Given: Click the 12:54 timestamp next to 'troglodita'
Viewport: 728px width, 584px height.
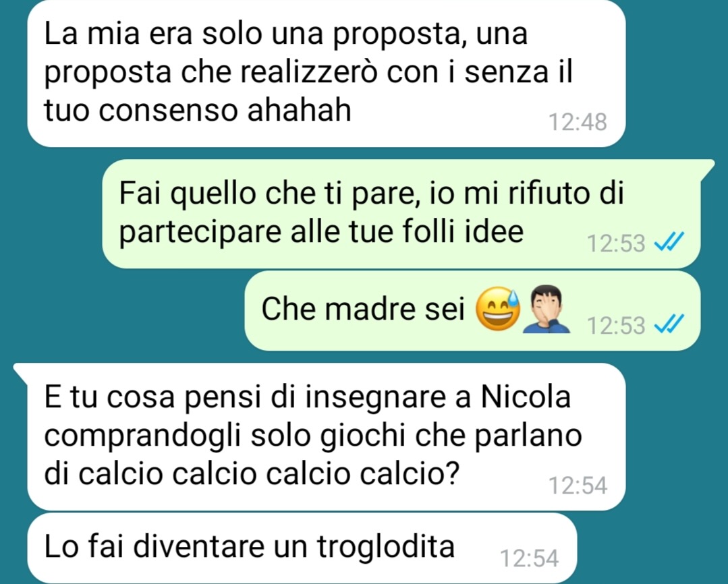Looking at the screenshot, I should click(x=529, y=558).
